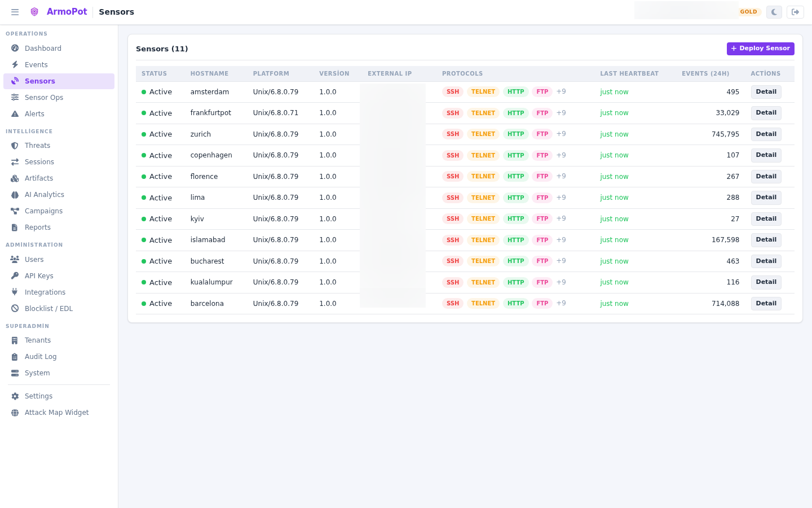Click hostname kualalumpur

[211, 282]
